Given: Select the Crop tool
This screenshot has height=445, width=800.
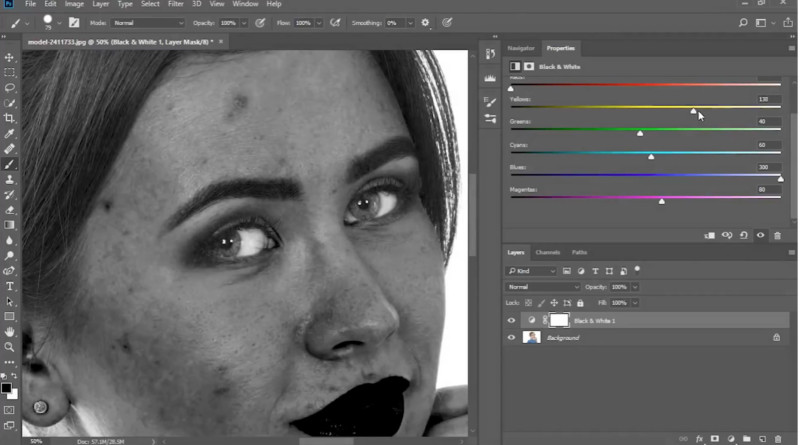Looking at the screenshot, I should point(10,118).
